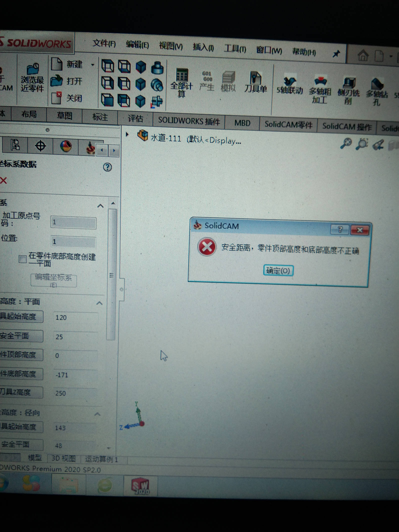This screenshot has height=532, width=399.
Task: Select the 5轴联动 operation icon
Action: click(290, 85)
